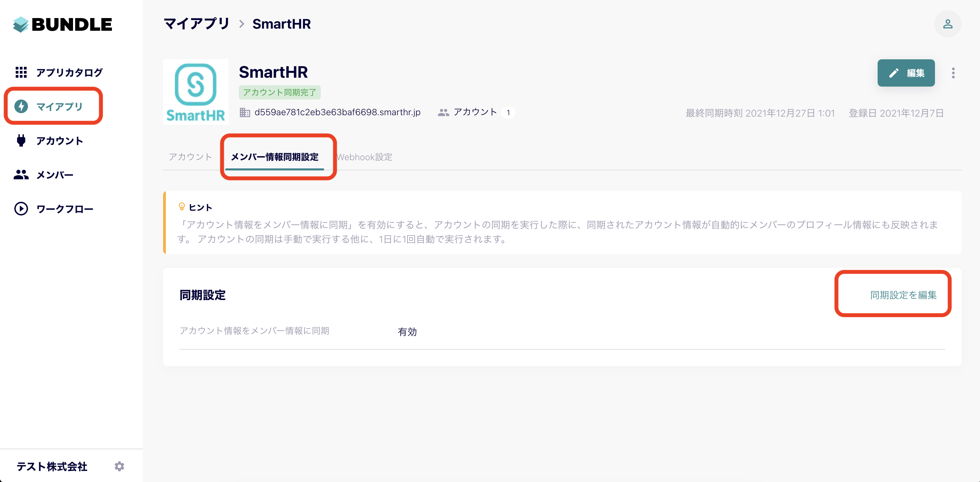Click the SmartHR app logo thumbnail

[196, 92]
